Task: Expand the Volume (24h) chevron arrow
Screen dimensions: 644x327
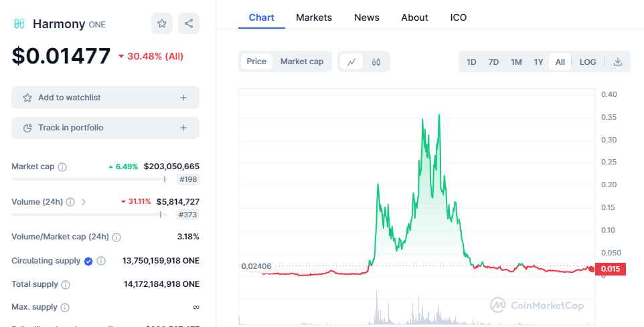Action: coord(84,201)
